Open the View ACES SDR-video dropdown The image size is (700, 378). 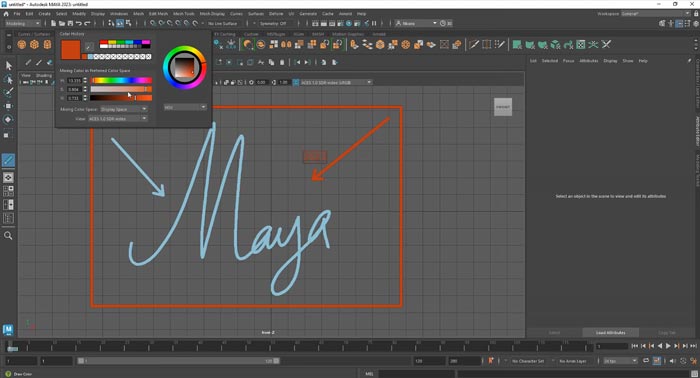[117, 119]
